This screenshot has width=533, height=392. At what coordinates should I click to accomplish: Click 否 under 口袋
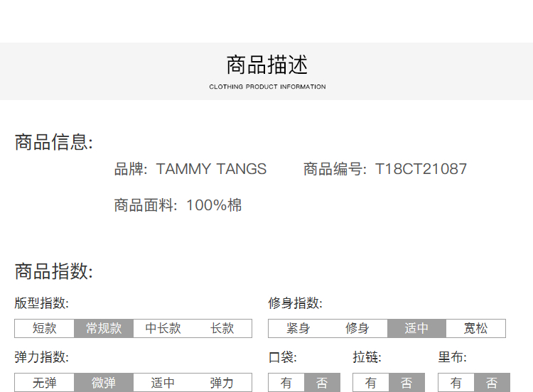(x=322, y=383)
